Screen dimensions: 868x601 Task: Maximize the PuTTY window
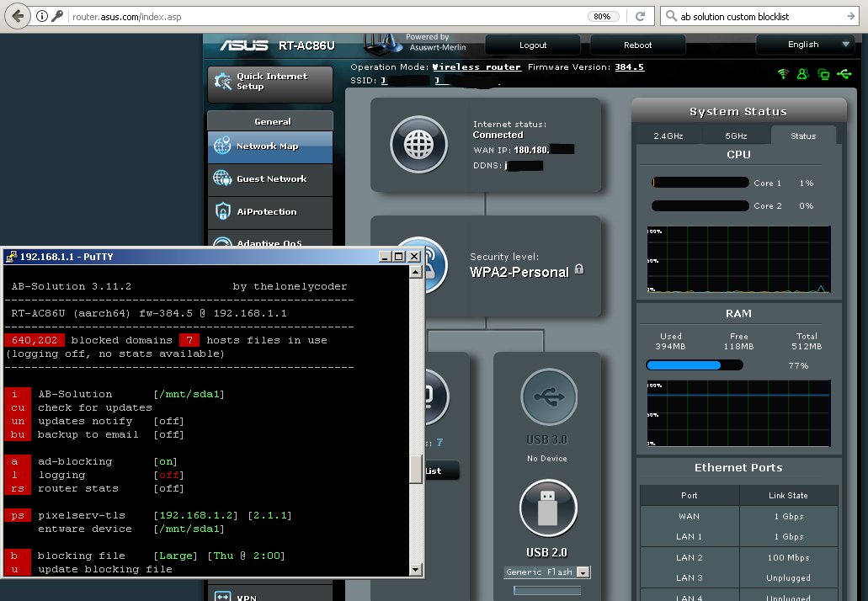pos(398,256)
